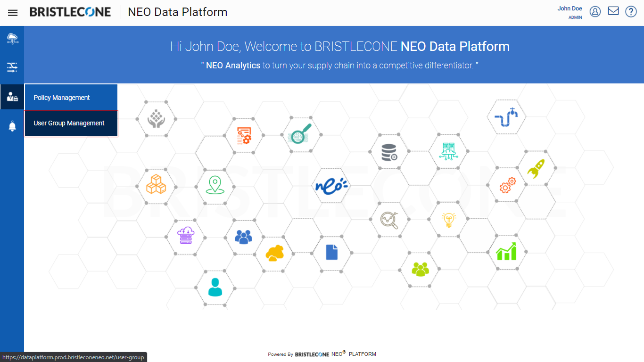Click the hands holding cubes hexagon icon

click(156, 119)
